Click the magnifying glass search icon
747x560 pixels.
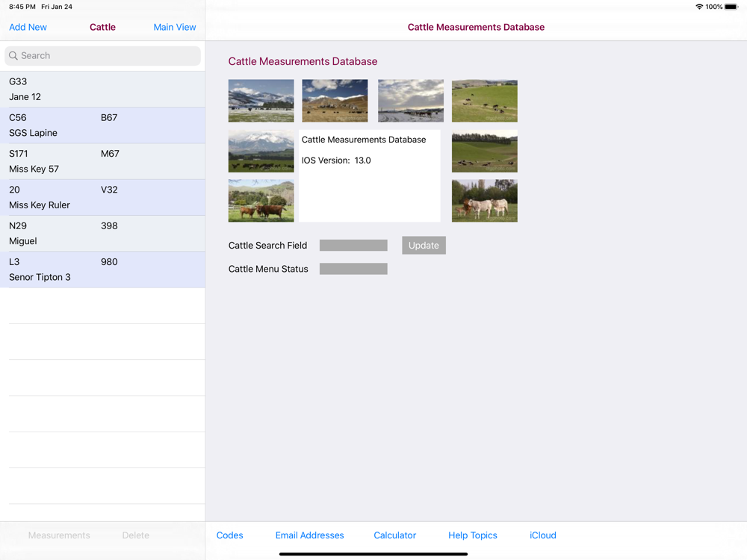[13, 56]
